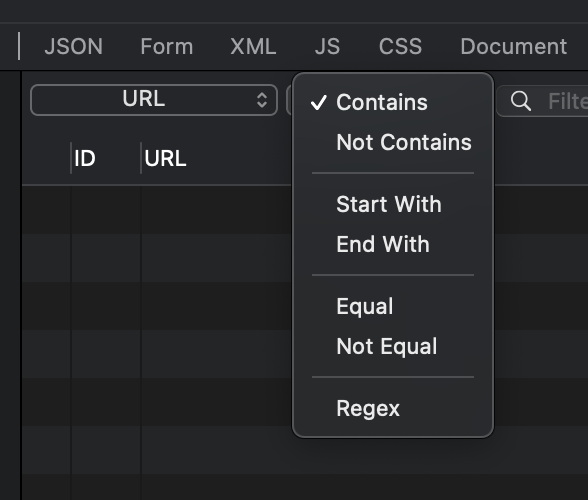Sort by the ID column header

pyautogui.click(x=85, y=158)
